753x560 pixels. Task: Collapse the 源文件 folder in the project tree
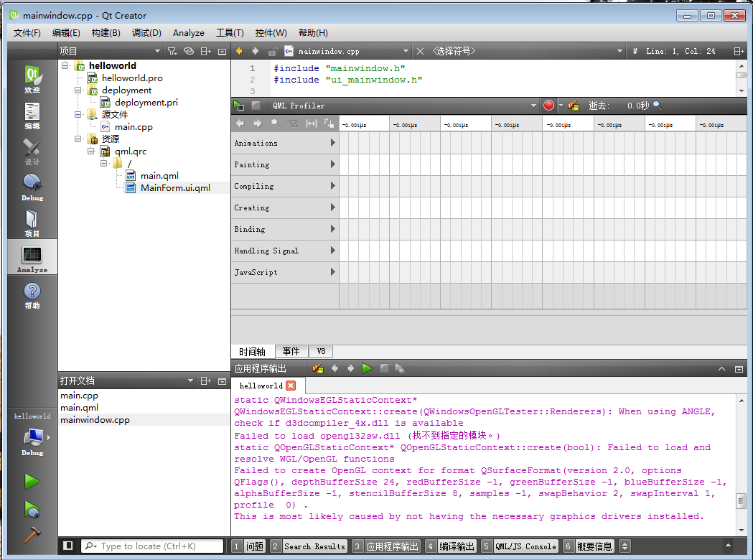(x=78, y=114)
